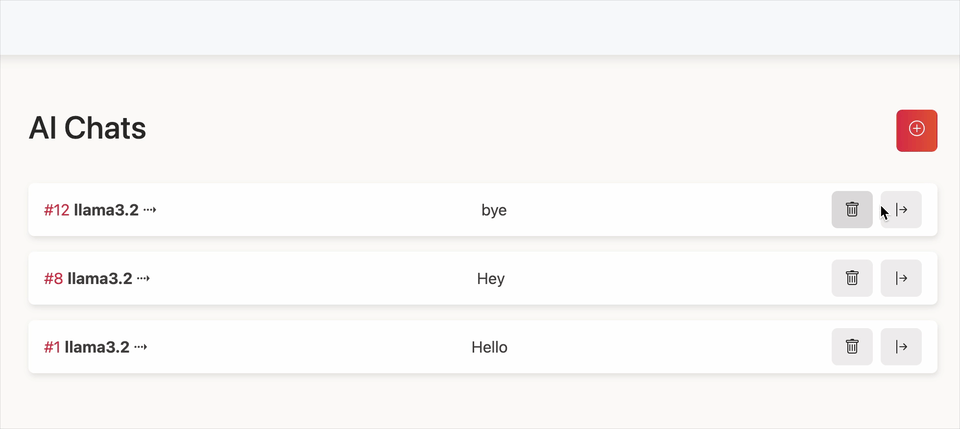The width and height of the screenshot is (960, 429).
Task: Open chat #1 using the enter arrow icon
Action: point(901,346)
